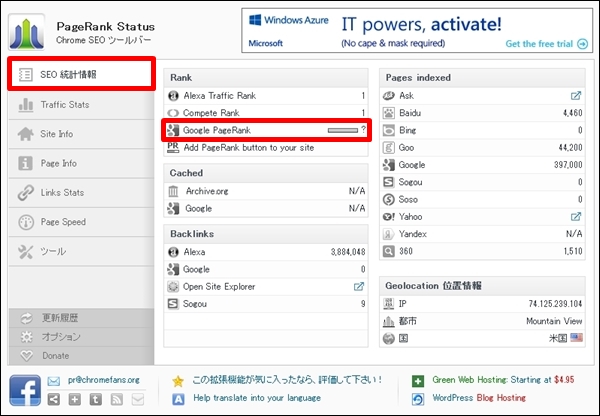
Task: Open Green Web Hosting link
Action: [x=503, y=380]
